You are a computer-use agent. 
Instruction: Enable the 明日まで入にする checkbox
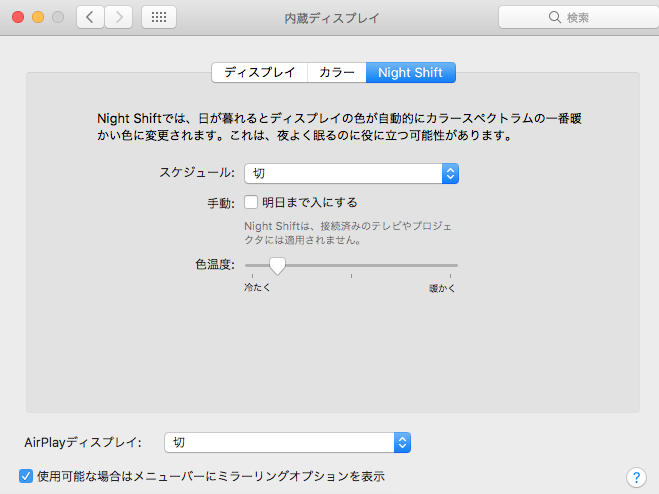(x=251, y=202)
